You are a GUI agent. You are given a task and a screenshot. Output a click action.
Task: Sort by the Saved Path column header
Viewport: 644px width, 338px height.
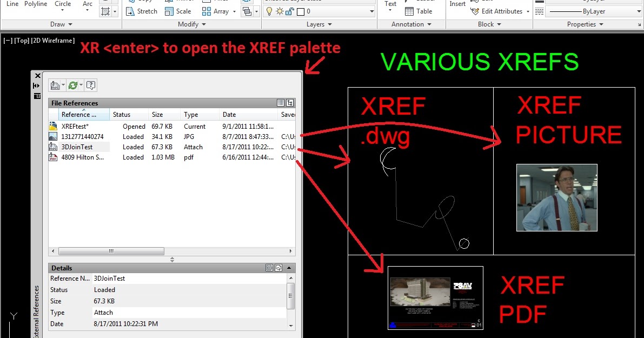tap(287, 115)
